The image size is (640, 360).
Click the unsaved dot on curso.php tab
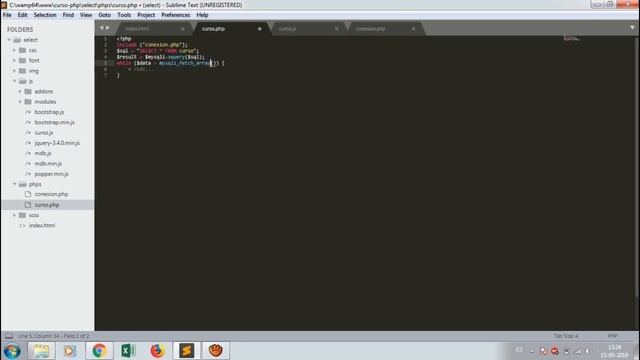pyautogui.click(x=260, y=29)
